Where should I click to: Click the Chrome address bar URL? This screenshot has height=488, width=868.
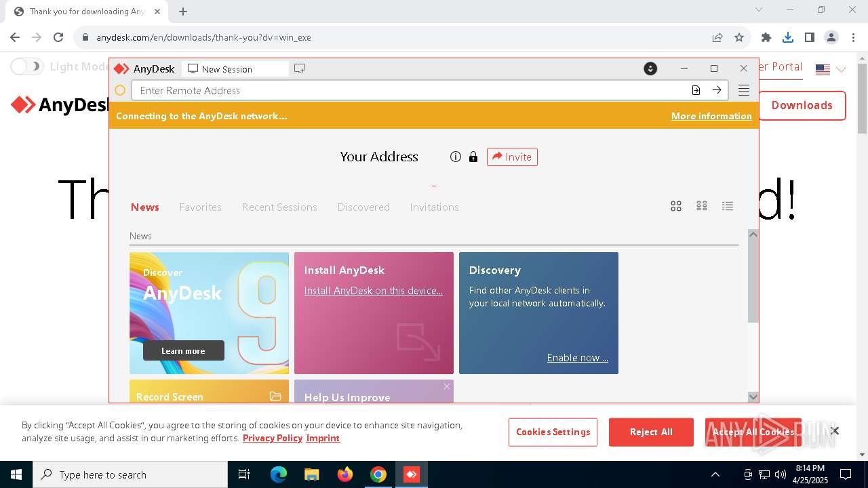(203, 37)
